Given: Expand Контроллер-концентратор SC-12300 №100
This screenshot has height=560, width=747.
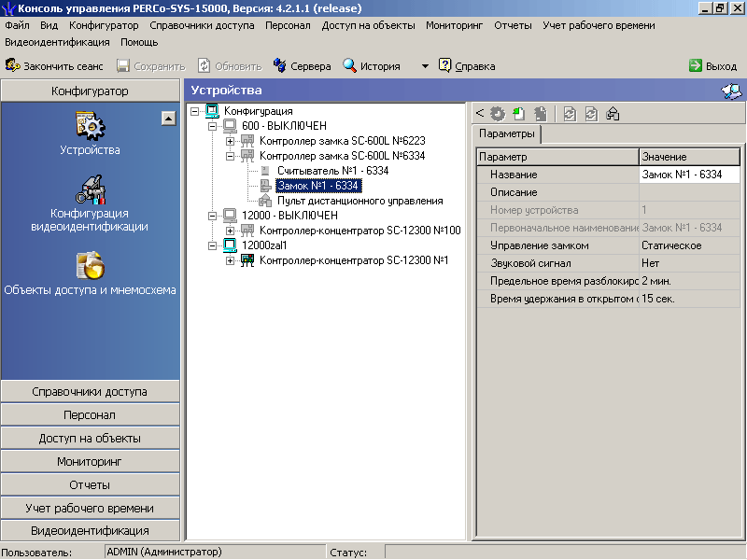Looking at the screenshot, I should (230, 231).
